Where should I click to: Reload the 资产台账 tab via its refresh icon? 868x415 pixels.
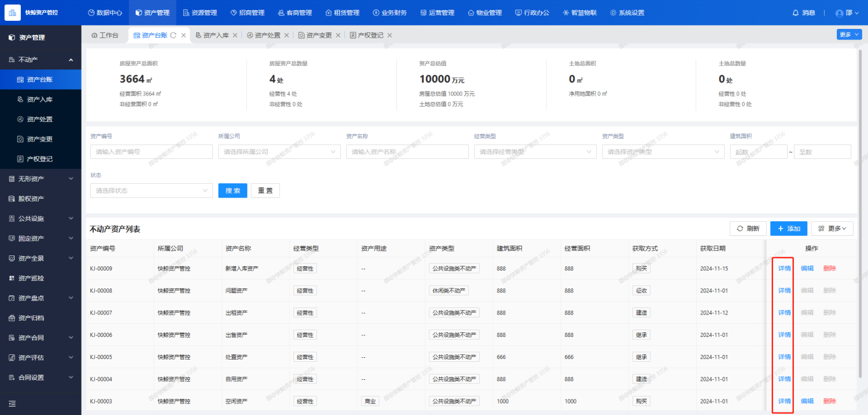[x=173, y=35]
